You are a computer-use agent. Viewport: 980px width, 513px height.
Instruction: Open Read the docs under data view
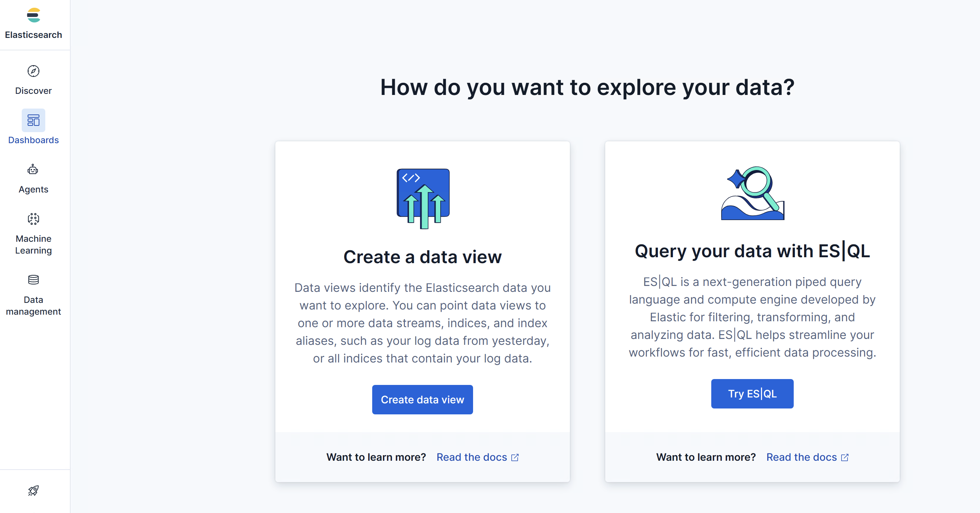(x=471, y=457)
